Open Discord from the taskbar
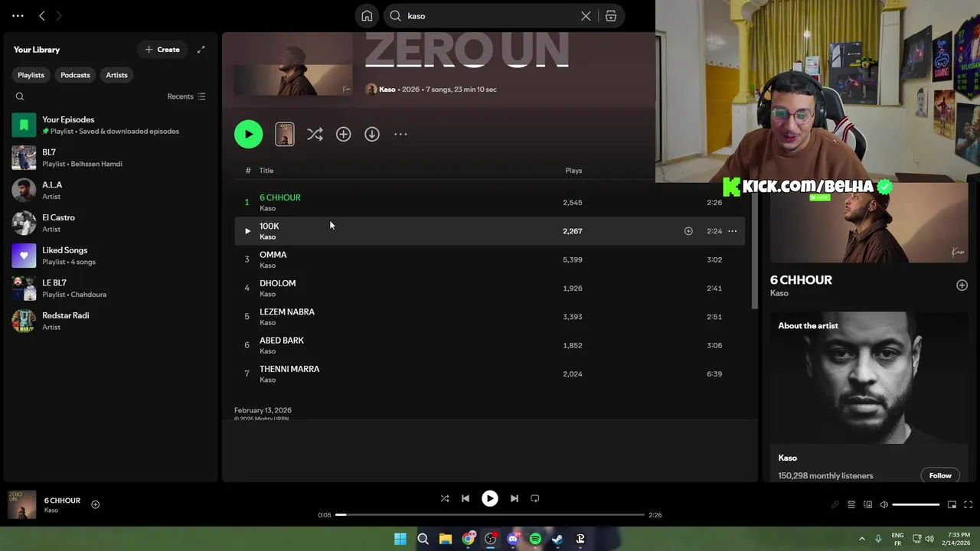The image size is (980, 551). (x=513, y=539)
